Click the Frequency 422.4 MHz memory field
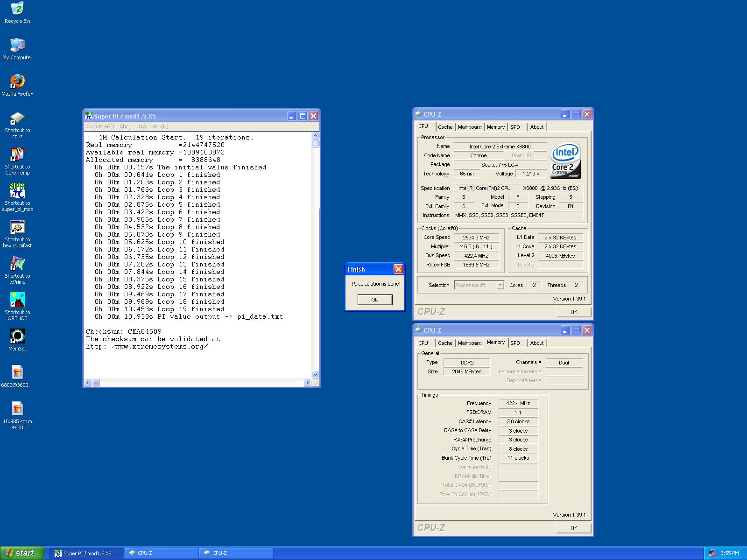Viewport: 747px width, 560px height. (518, 403)
